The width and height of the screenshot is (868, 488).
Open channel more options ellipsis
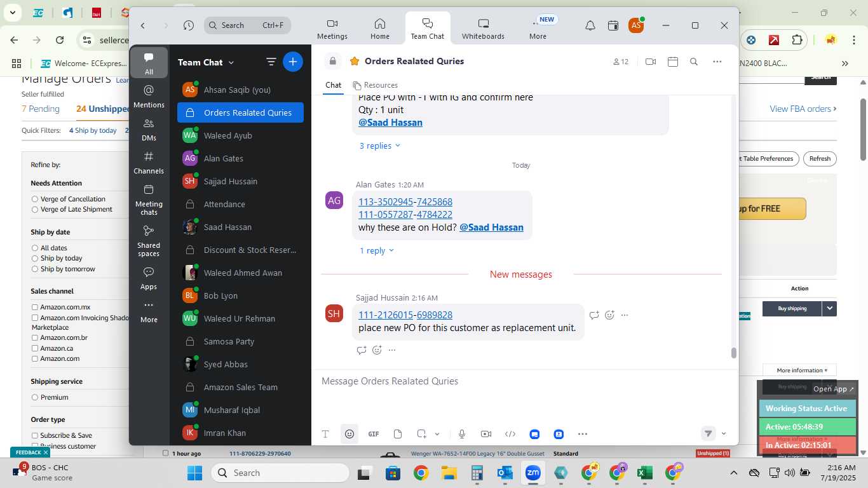coord(717,62)
